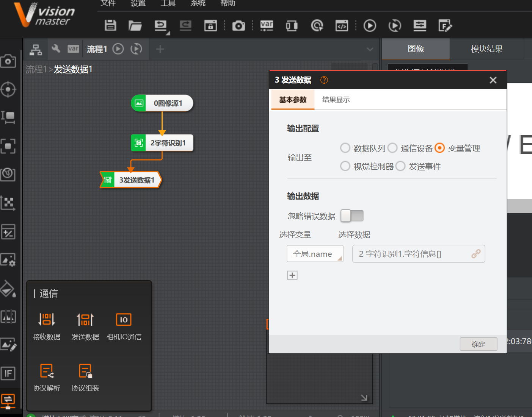Select the 接收数据 tool in 通信 panel
The image size is (532, 417).
tap(46, 326)
